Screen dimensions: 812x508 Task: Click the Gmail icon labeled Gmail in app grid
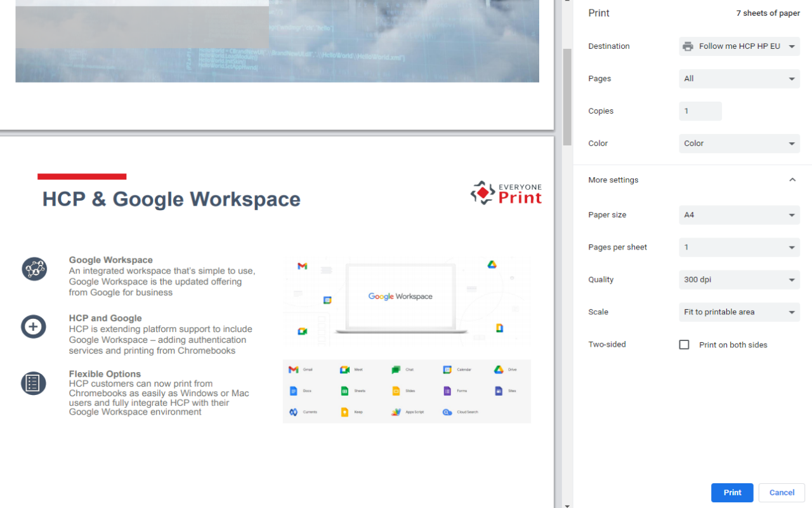tap(294, 370)
